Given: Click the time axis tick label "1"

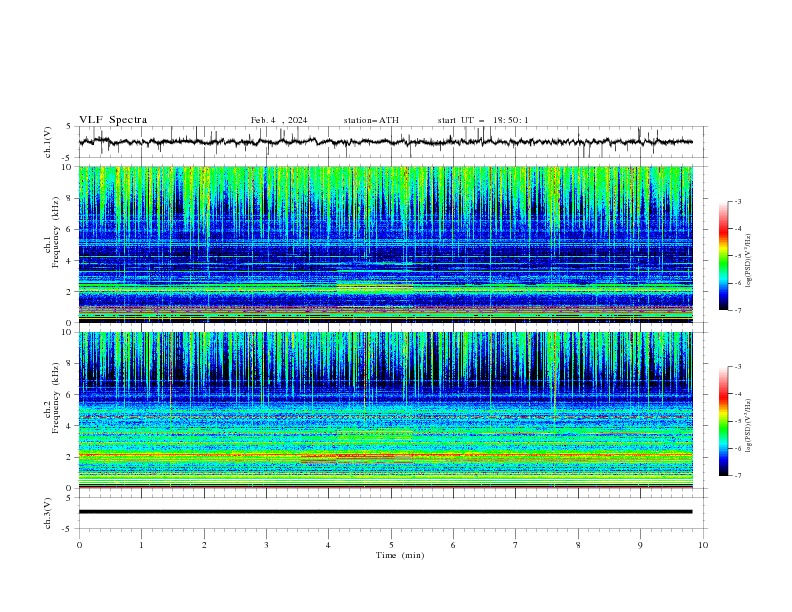Looking at the screenshot, I should [141, 545].
